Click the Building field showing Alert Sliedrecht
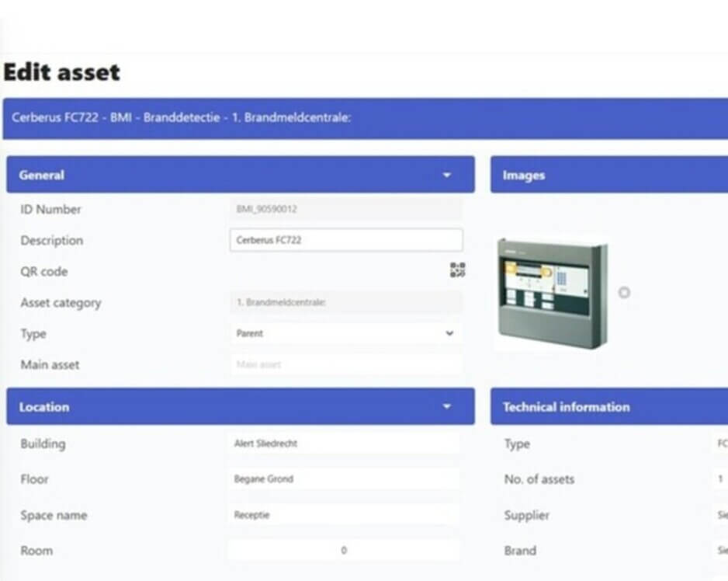 (x=345, y=444)
